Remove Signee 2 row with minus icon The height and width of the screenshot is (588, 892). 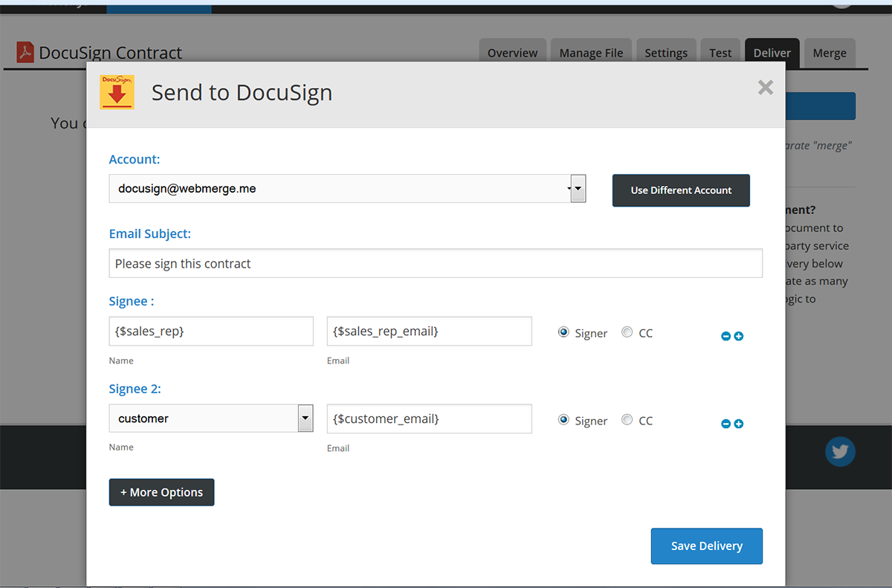[726, 424]
